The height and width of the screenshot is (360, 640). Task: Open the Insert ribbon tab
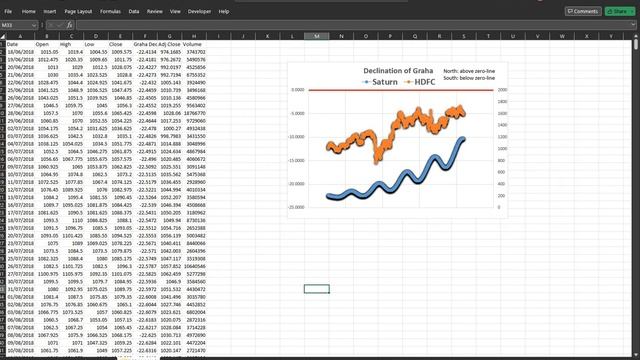point(50,11)
